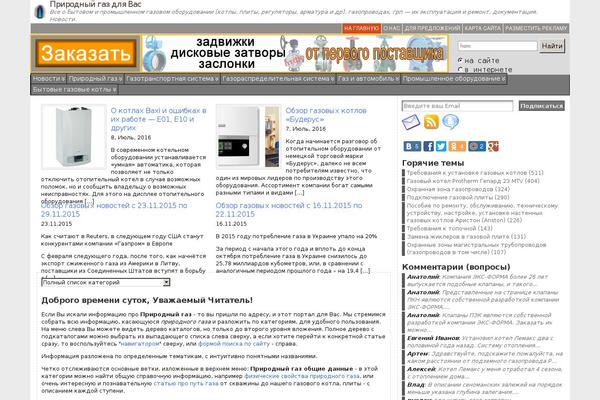Click the blue speech bubble comments icon
The width and height of the screenshot is (600, 400).
pyautogui.click(x=450, y=122)
